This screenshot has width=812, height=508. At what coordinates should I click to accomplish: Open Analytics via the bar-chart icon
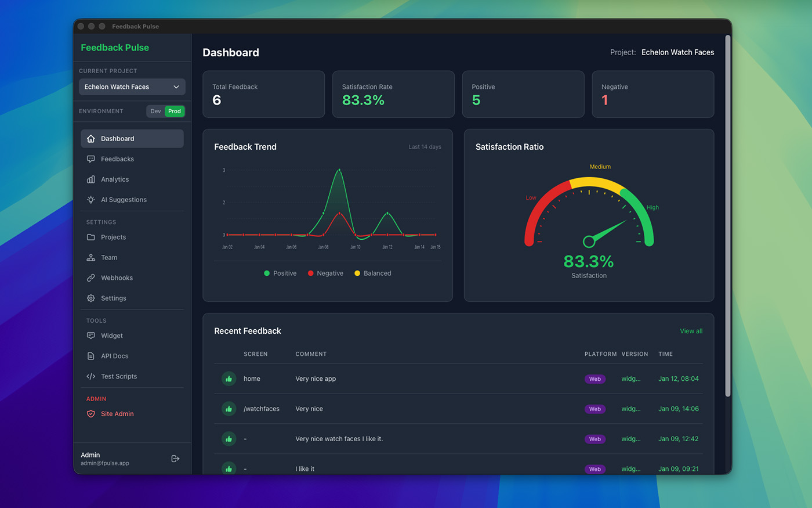coord(90,179)
